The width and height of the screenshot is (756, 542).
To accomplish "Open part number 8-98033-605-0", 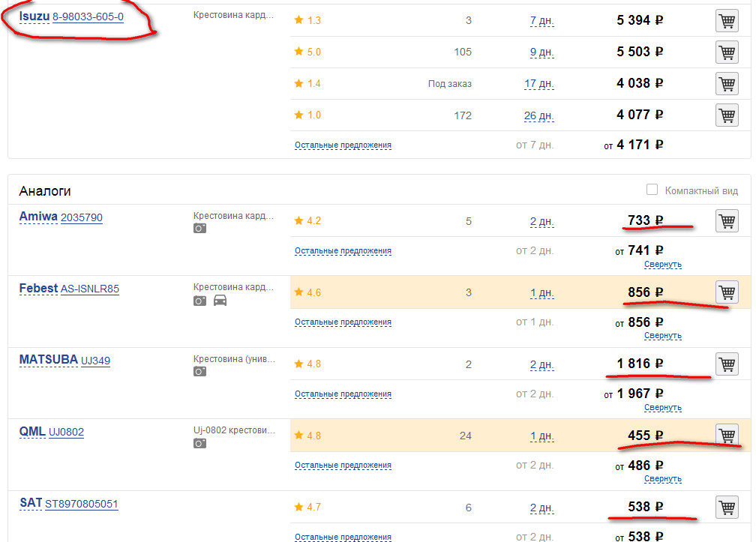I will coord(88,16).
